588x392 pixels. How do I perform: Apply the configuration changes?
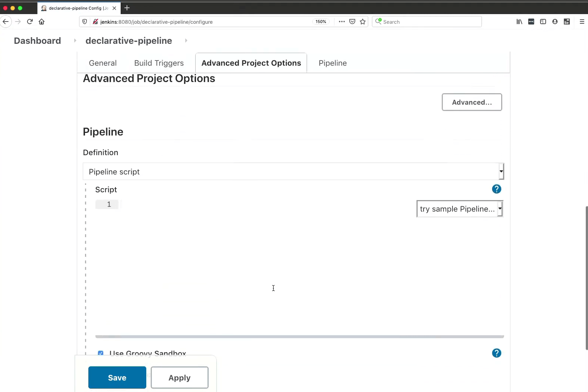pyautogui.click(x=180, y=378)
